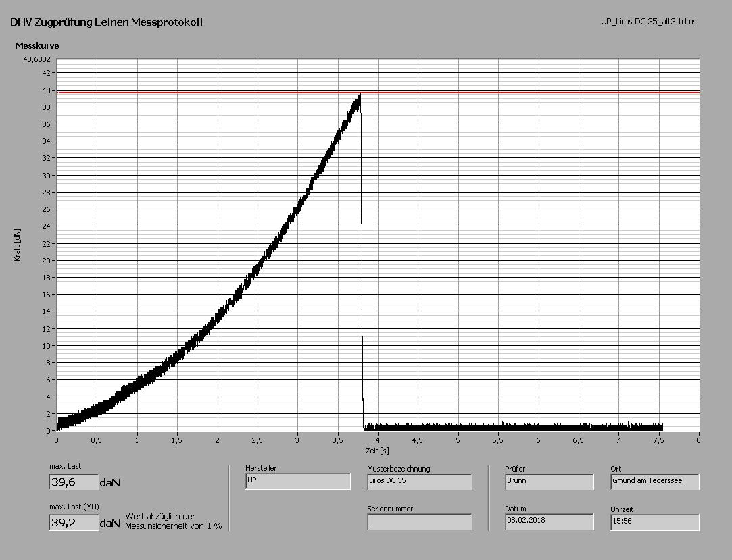732x560 pixels.
Task: Click the Musterbezeichnung label
Action: pos(399,469)
